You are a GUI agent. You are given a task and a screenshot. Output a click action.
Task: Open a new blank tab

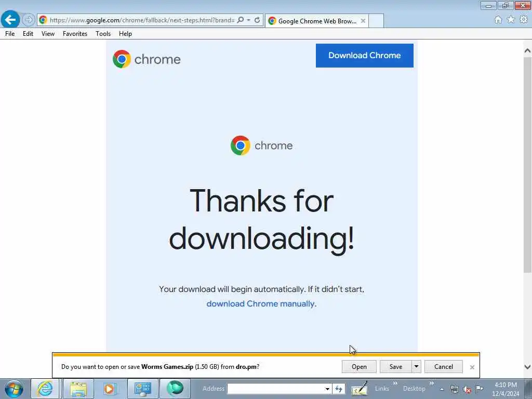coord(376,21)
